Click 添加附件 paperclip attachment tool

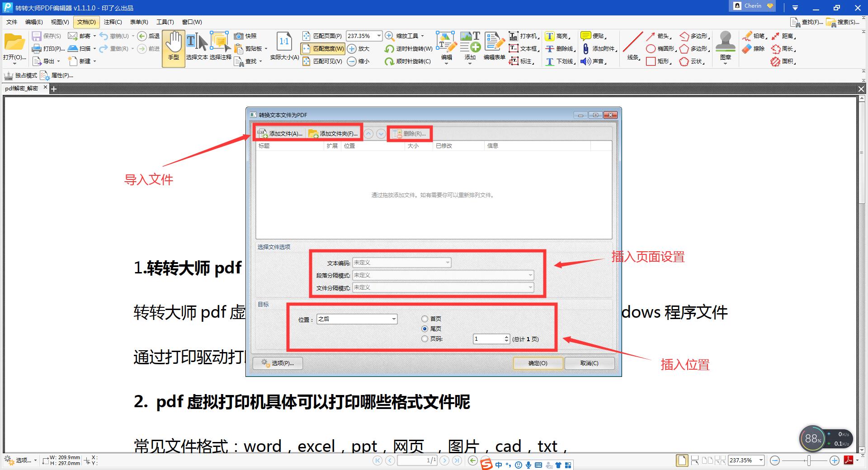[x=599, y=48]
